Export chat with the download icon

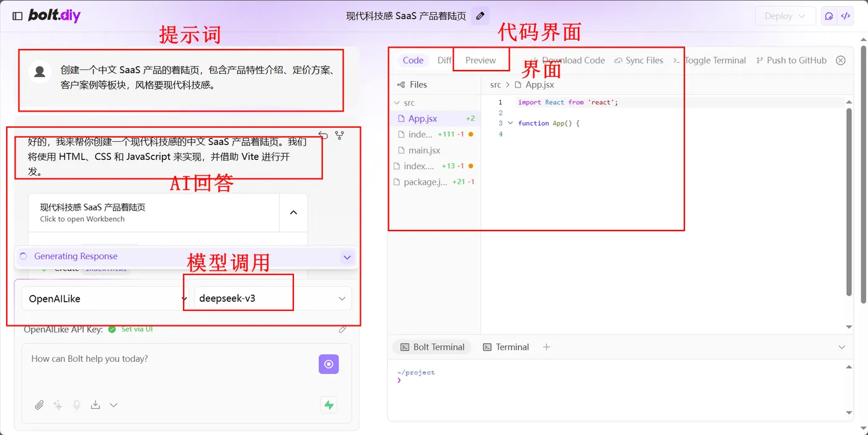[95, 405]
